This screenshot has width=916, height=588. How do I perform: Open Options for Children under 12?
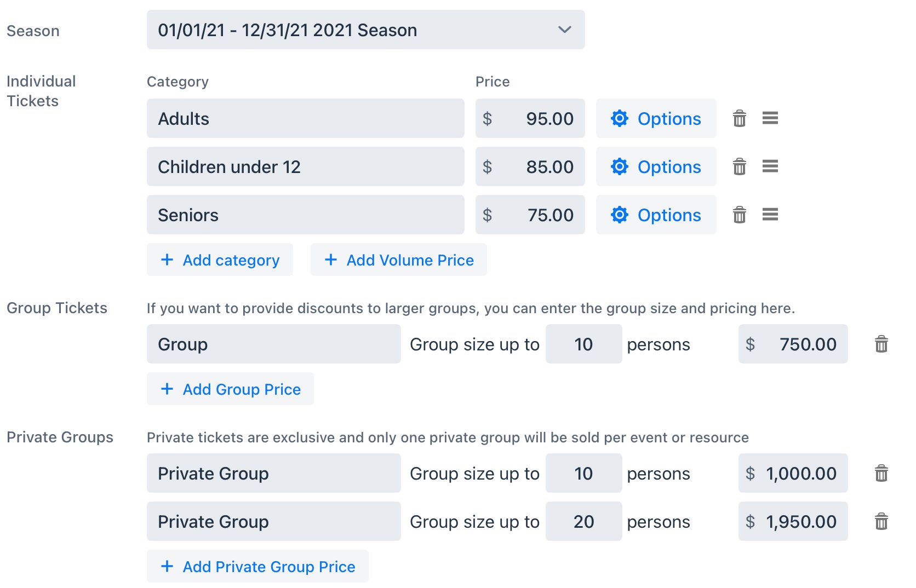[656, 166]
